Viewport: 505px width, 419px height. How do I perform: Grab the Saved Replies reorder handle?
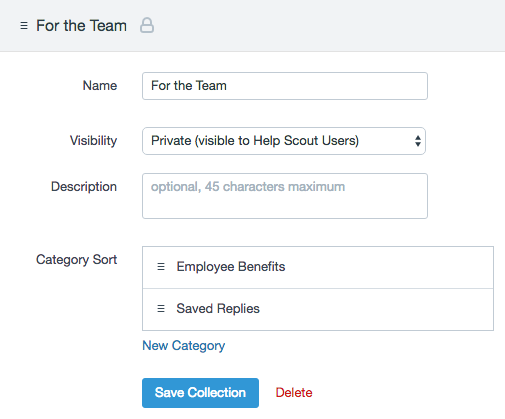161,309
